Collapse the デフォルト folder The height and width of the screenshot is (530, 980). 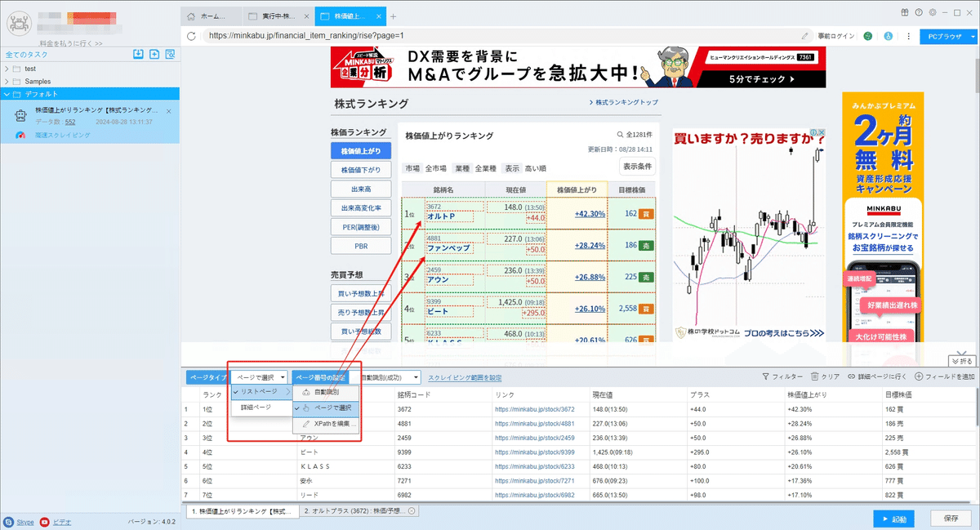coord(7,94)
